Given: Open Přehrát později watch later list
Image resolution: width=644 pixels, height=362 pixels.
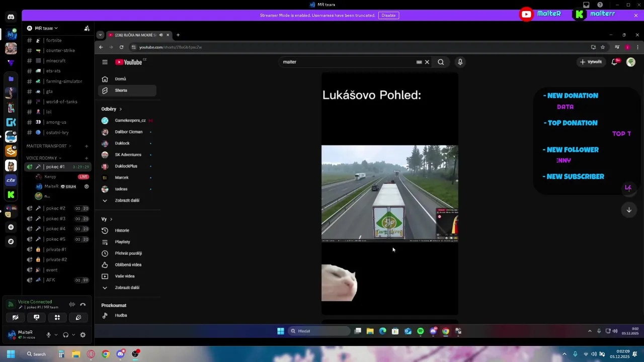Looking at the screenshot, I should tap(127, 253).
